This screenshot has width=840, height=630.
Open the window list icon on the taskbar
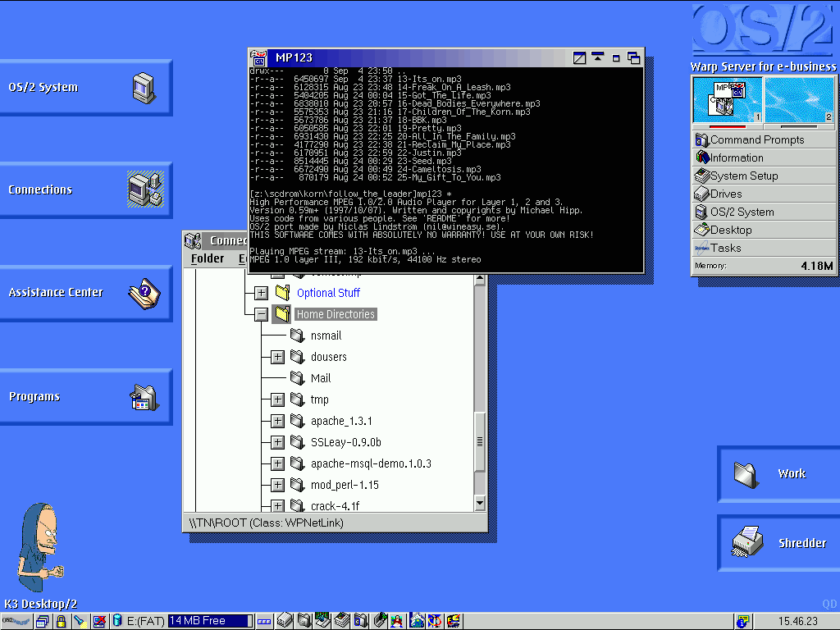coord(43,622)
